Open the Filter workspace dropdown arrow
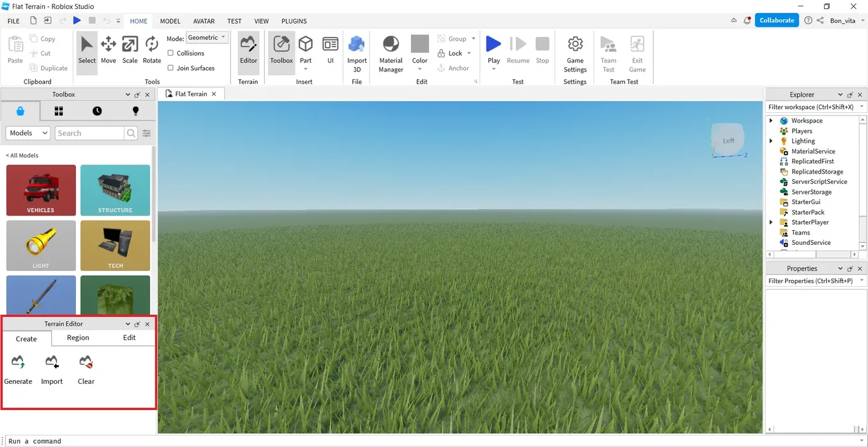 [x=862, y=107]
